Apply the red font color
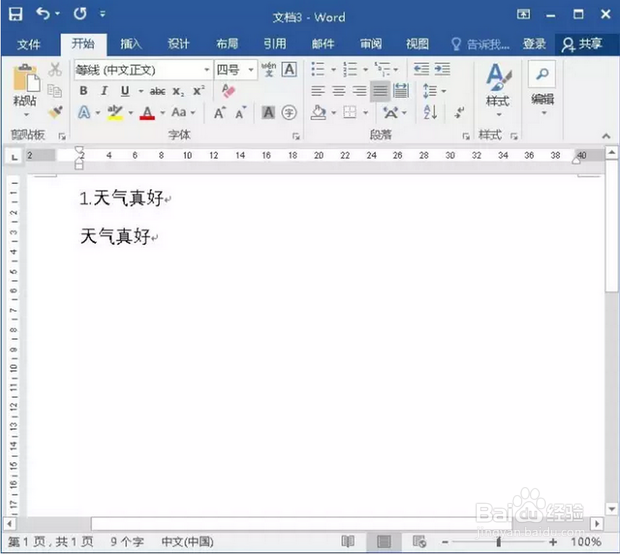Screen dimensions: 620x554 (147, 113)
